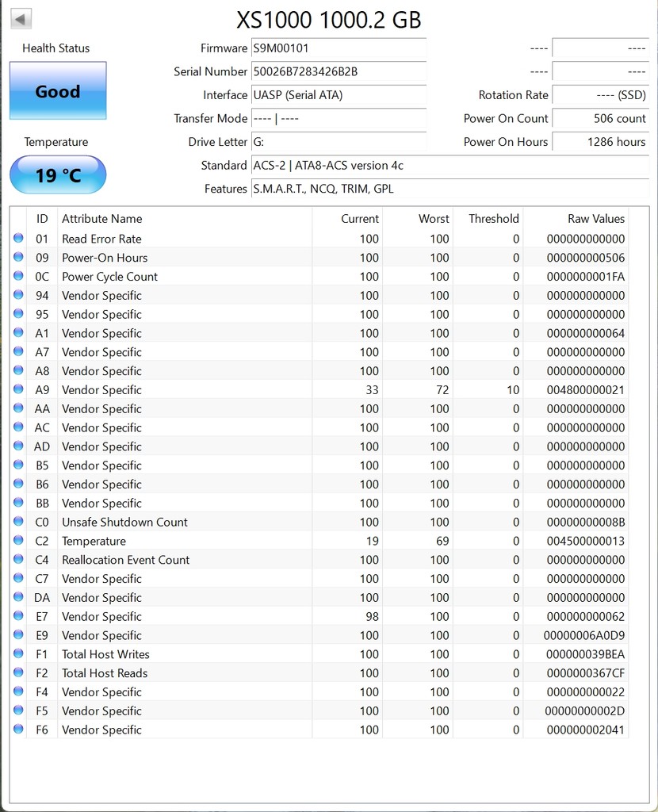Click the status icon next to Power-On Hours
This screenshot has height=812, width=658.
coord(19,257)
